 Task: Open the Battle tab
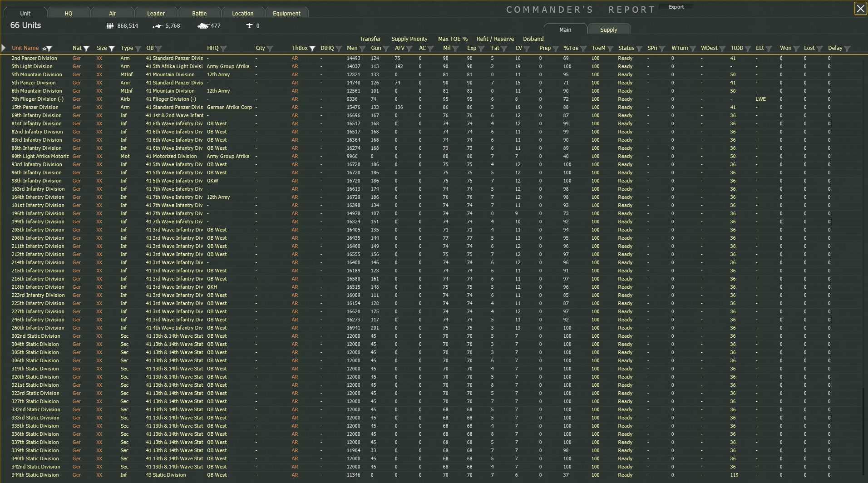pos(199,13)
